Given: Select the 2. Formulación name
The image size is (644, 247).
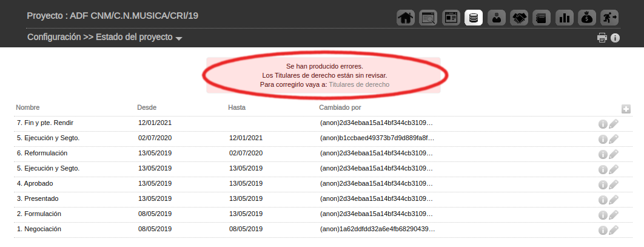Looking at the screenshot, I should point(39,214).
